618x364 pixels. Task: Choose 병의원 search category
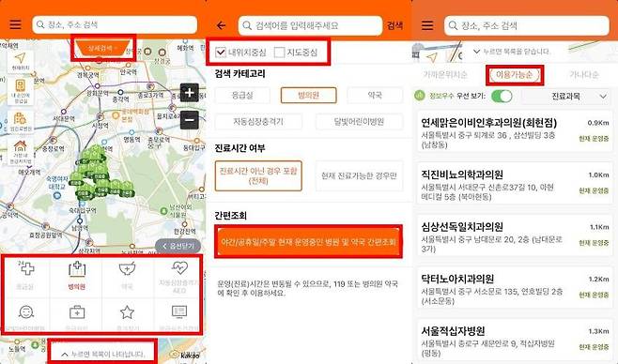[309, 96]
